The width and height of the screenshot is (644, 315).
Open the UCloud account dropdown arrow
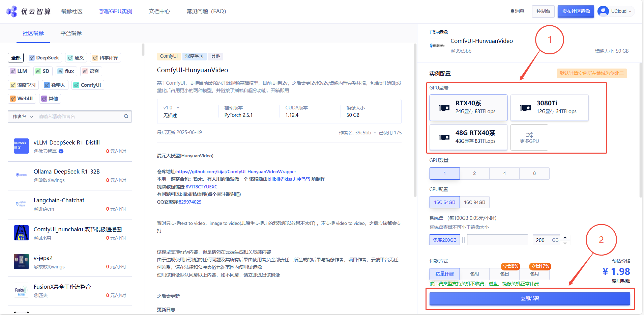pyautogui.click(x=630, y=11)
